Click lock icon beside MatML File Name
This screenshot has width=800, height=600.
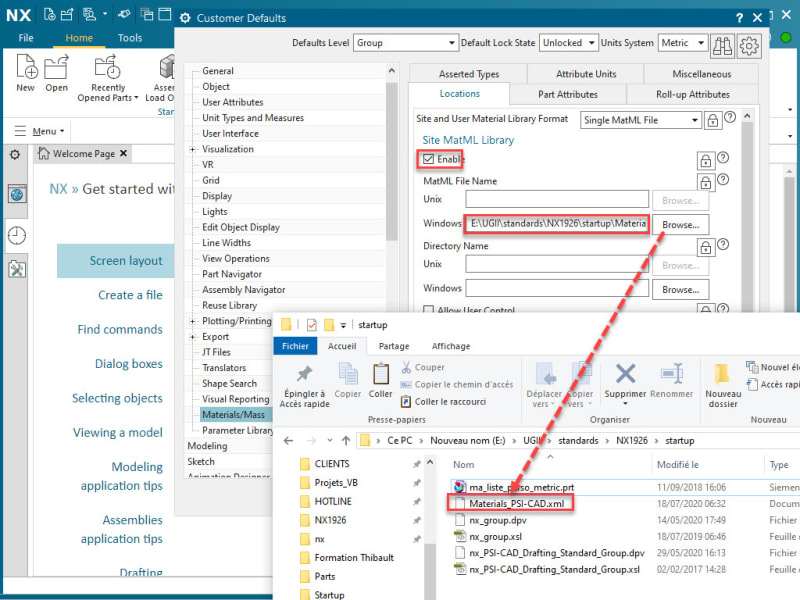pos(706,182)
